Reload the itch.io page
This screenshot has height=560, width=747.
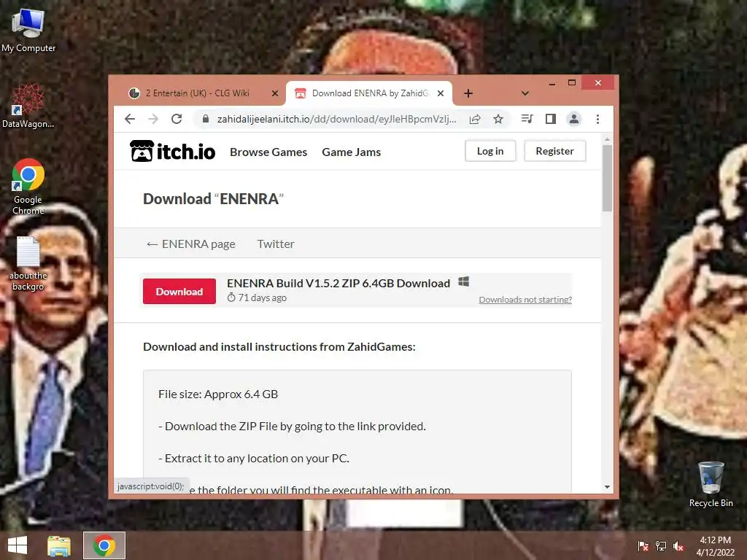click(177, 119)
